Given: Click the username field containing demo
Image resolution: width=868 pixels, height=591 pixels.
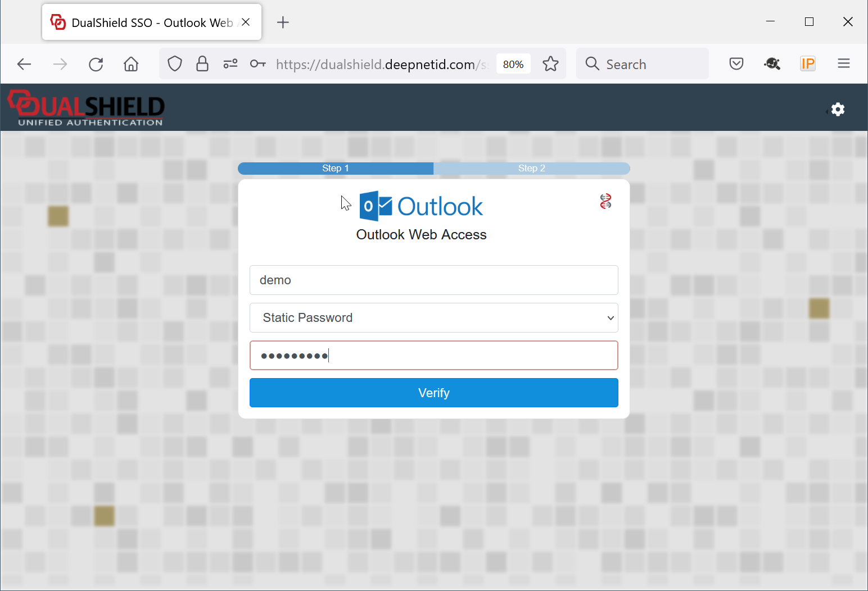Looking at the screenshot, I should pyautogui.click(x=434, y=280).
